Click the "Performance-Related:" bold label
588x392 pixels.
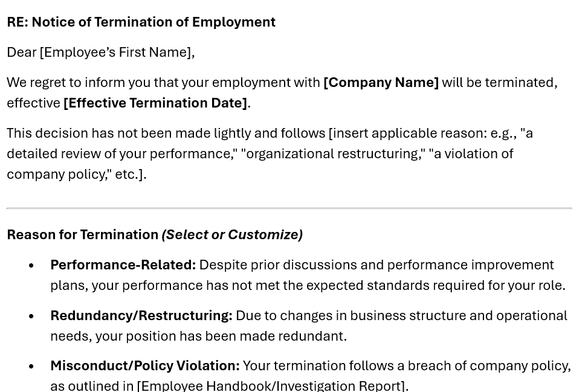(123, 265)
